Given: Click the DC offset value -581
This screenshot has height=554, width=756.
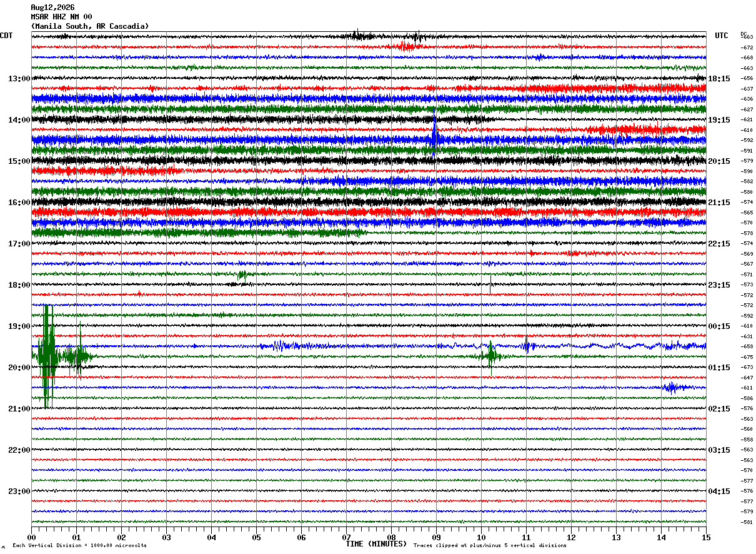Looking at the screenshot, I should click(x=747, y=521).
